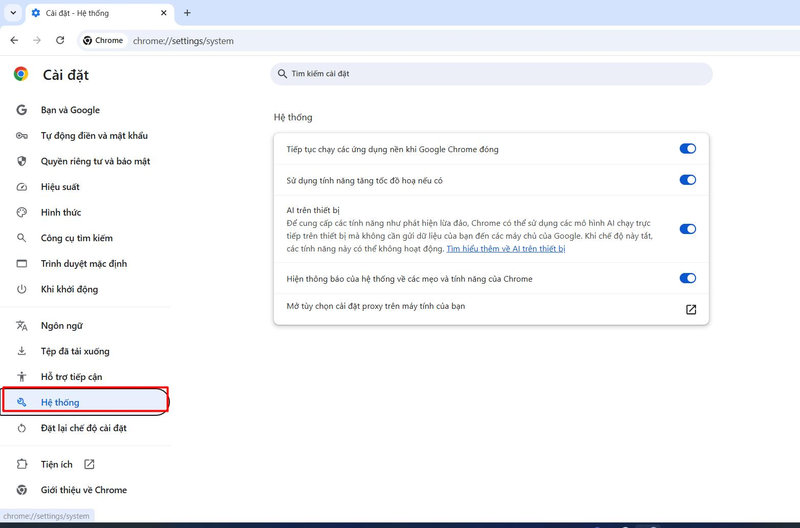
Task: Click the puzzle piece extensions icon
Action: click(21, 464)
